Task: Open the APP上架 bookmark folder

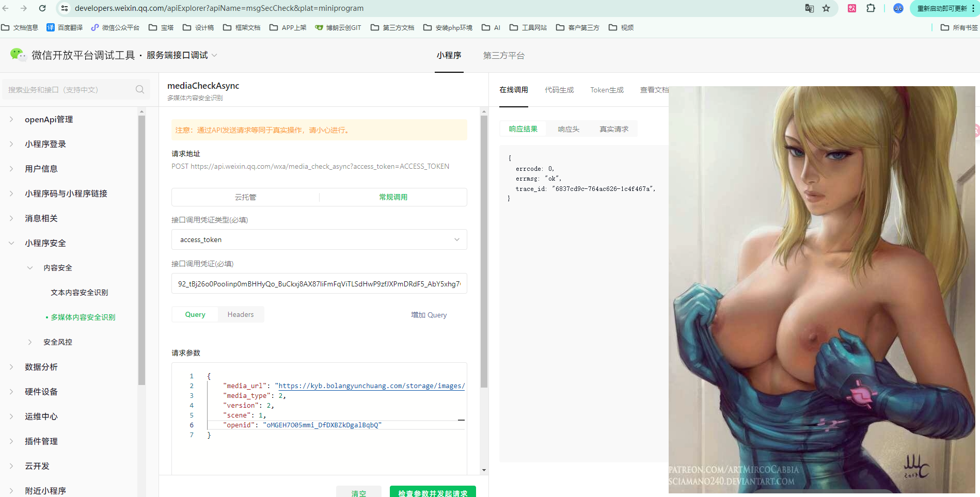Action: point(288,27)
